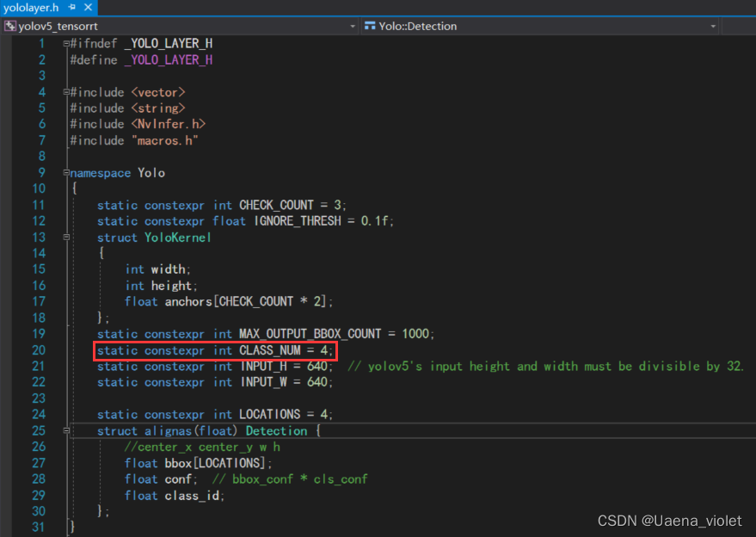
Task: Click the file icon beside yolov5_tensorrt
Action: (10, 27)
